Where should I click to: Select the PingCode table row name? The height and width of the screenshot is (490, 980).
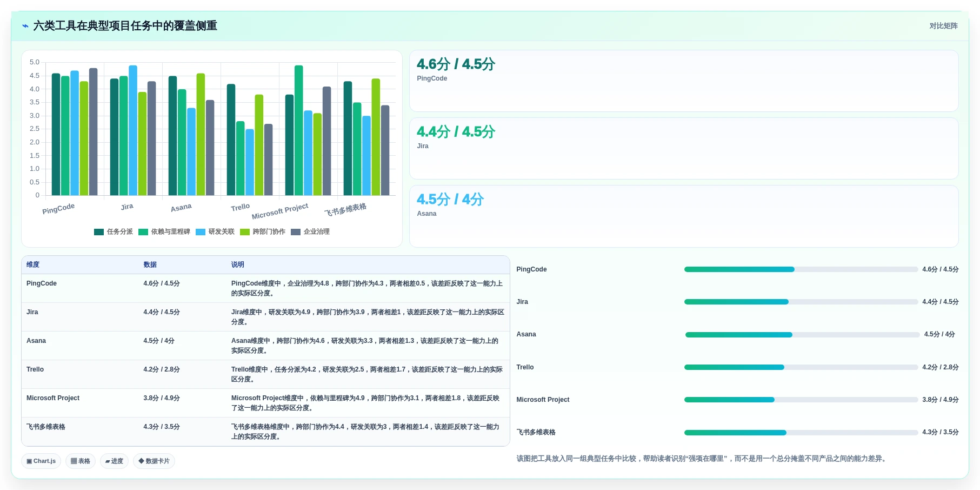[42, 283]
